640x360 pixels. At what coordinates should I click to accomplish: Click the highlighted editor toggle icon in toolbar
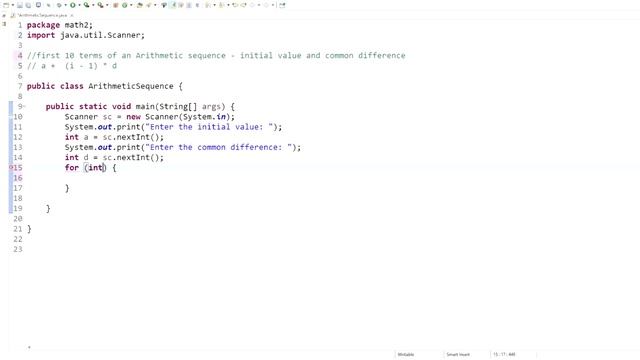173,5
